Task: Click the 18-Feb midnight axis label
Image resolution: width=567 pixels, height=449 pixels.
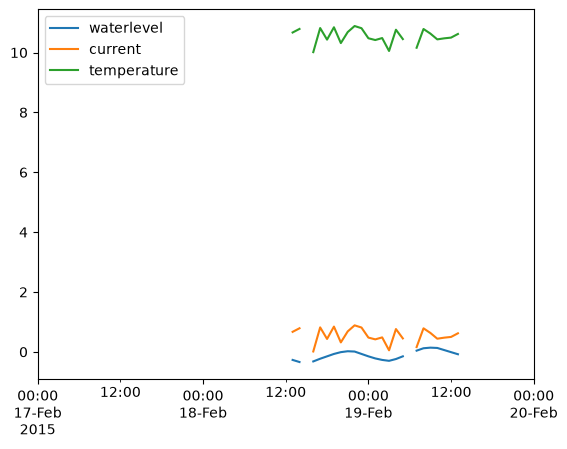Action: click(x=203, y=404)
